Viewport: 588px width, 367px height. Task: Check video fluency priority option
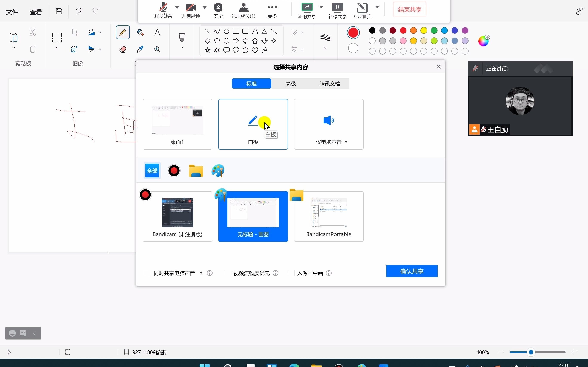(227, 273)
